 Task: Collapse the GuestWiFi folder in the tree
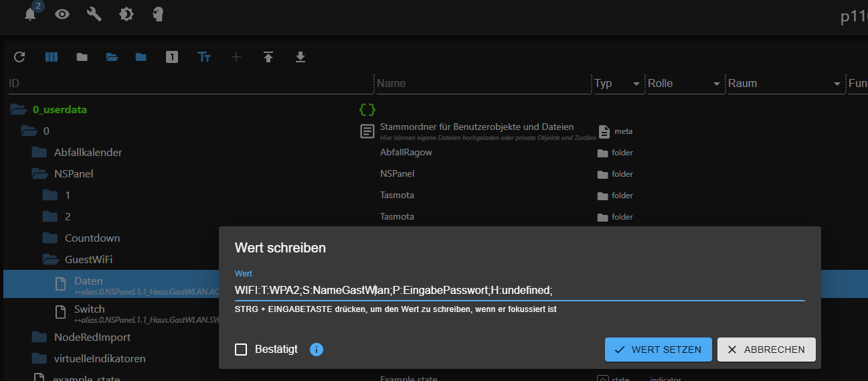point(51,259)
